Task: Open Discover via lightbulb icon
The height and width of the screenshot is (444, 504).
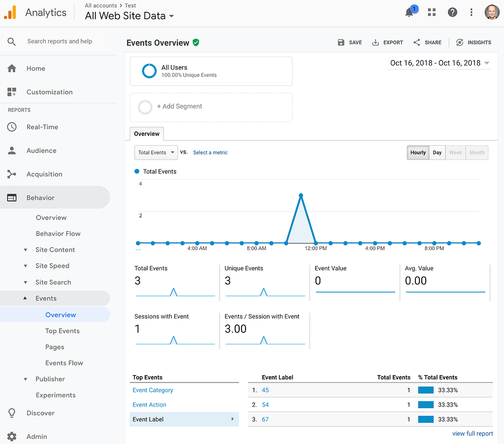Action: pyautogui.click(x=12, y=413)
